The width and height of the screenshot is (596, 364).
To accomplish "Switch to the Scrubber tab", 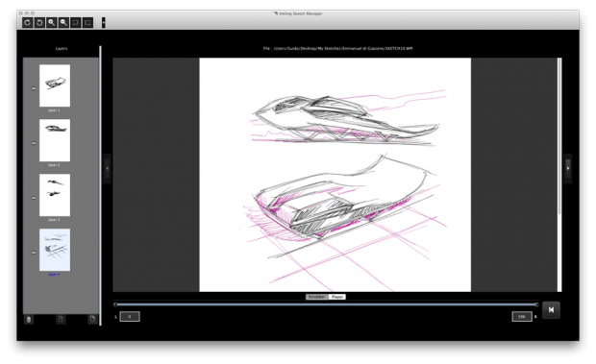I will (x=316, y=297).
